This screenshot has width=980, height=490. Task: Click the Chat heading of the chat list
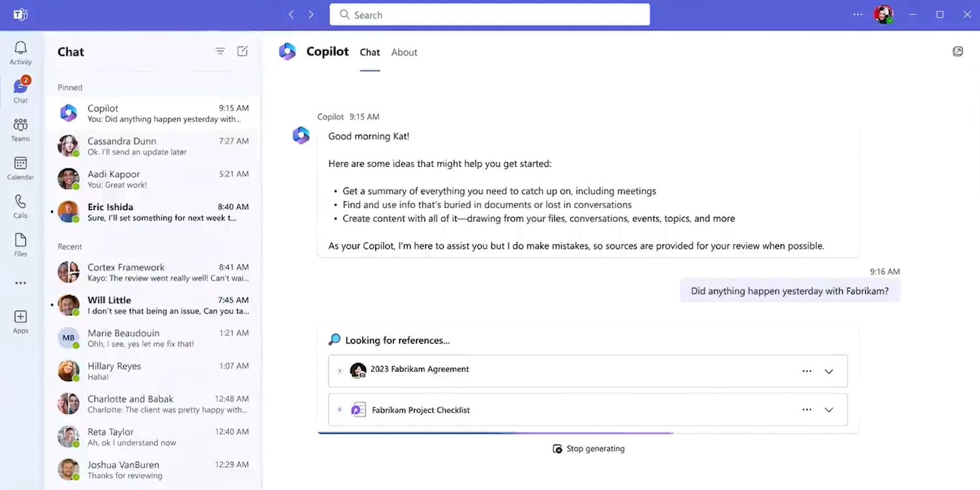(70, 52)
